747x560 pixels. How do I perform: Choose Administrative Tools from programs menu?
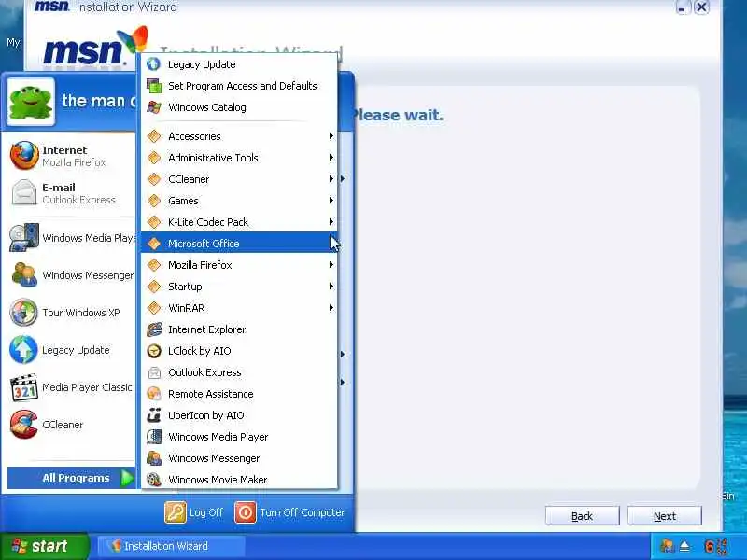(239, 158)
